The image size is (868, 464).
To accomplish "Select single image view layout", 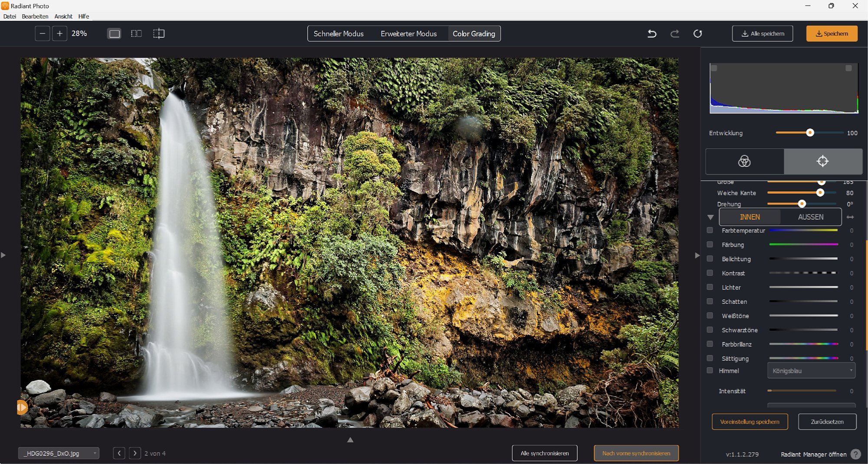I will (x=115, y=33).
